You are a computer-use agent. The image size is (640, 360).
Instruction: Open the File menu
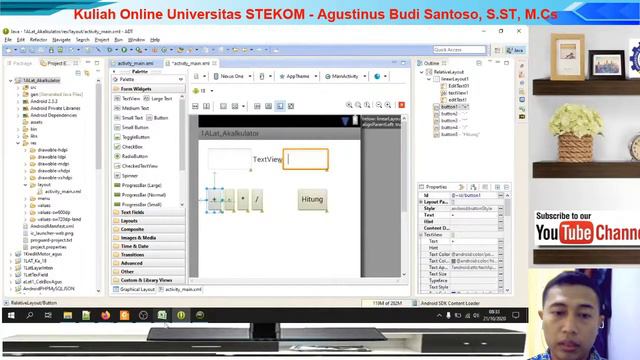click(x=8, y=40)
